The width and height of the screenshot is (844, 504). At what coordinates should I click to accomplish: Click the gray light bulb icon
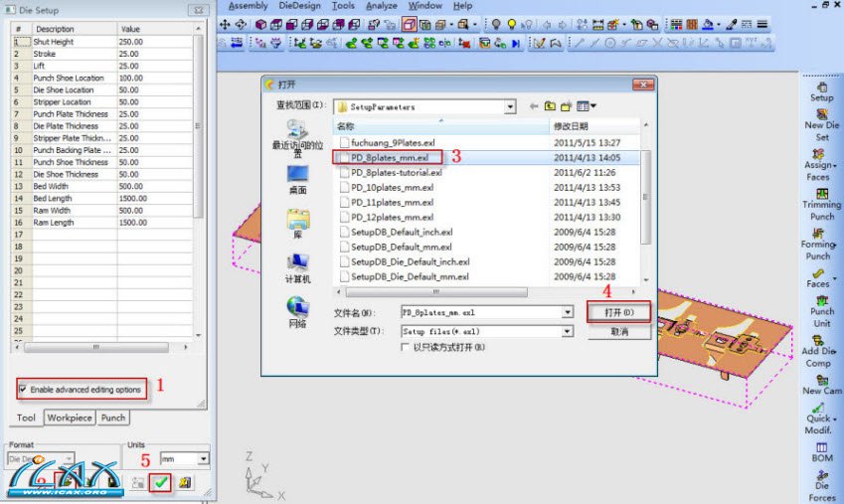496,24
